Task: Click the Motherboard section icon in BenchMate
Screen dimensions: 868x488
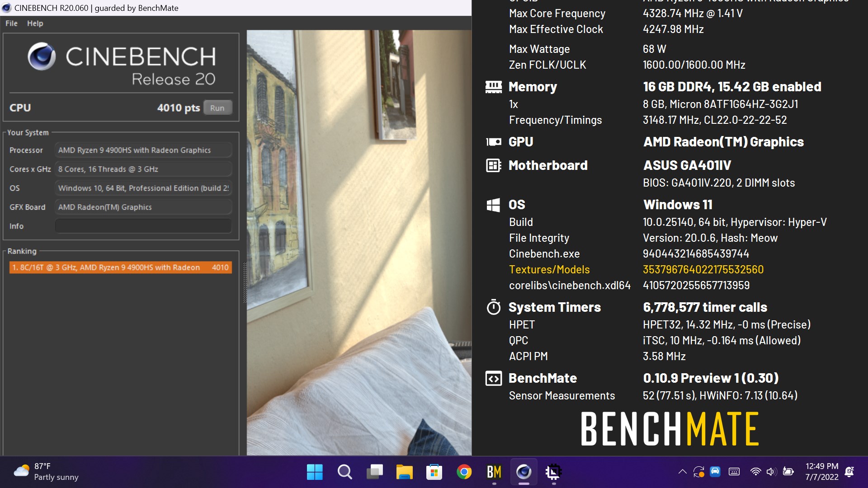Action: 493,165
